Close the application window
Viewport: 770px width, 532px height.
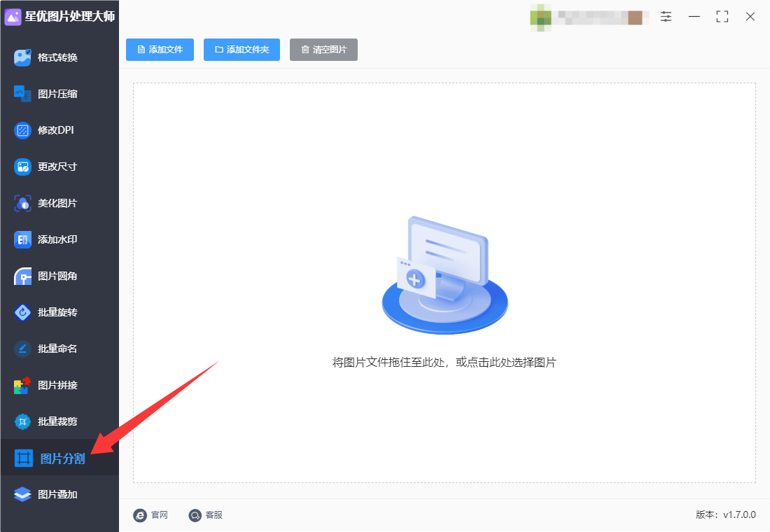tap(750, 17)
